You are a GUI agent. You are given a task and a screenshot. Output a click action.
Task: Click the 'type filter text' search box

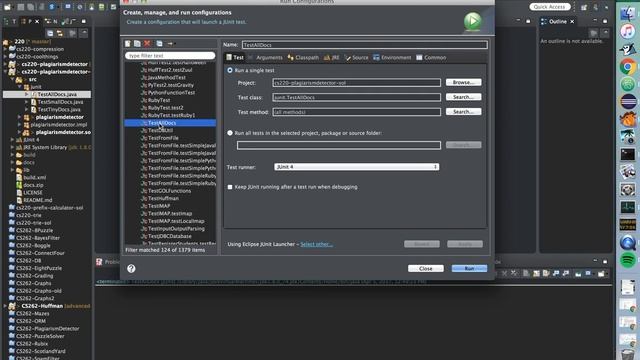coord(170,56)
